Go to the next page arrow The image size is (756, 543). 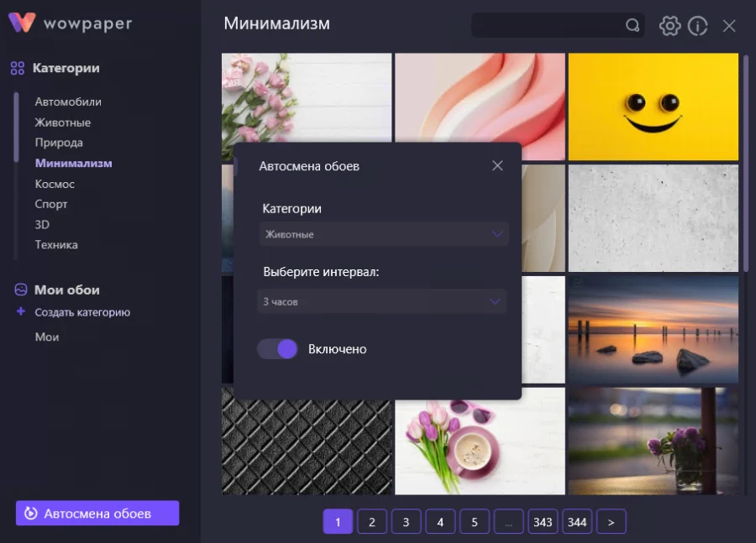(611, 522)
